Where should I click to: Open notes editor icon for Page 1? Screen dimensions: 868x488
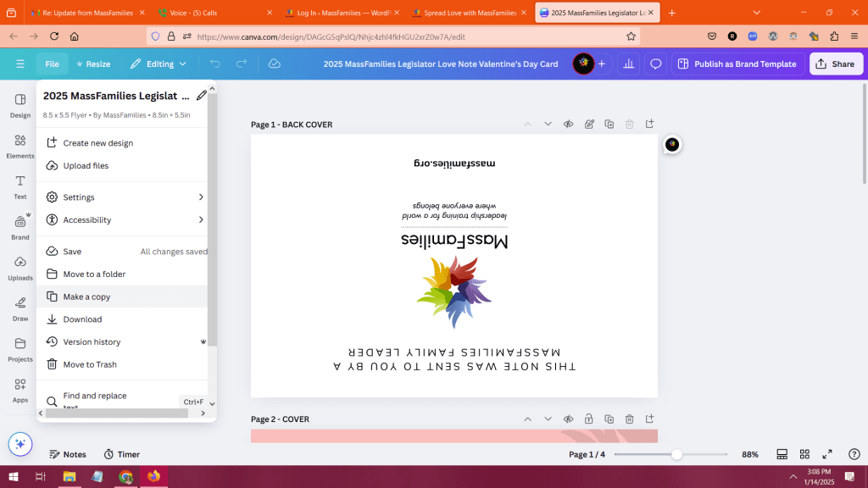589,124
